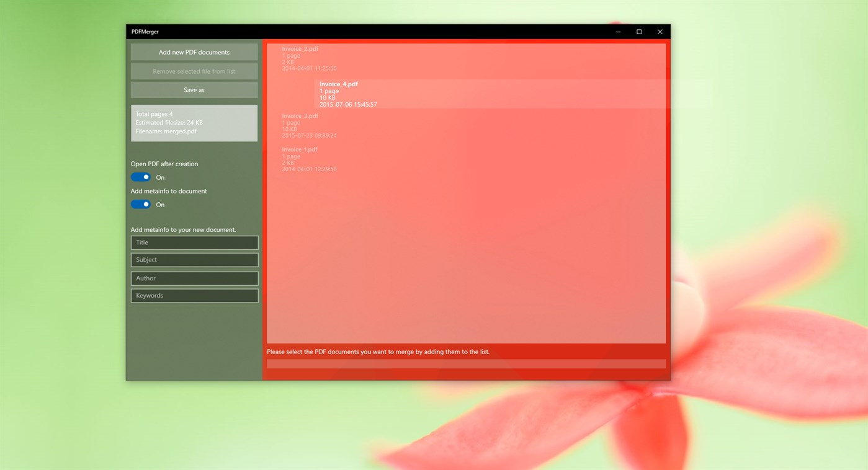Click the 2014-04-01 12:29:58 date text
Viewport: 868px width, 470px height.
click(x=309, y=169)
